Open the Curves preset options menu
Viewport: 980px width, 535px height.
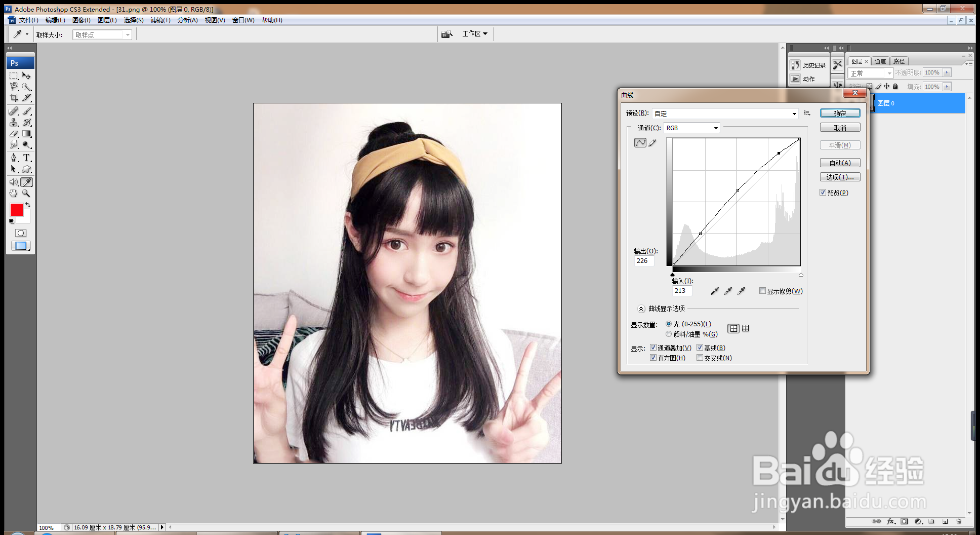[807, 113]
